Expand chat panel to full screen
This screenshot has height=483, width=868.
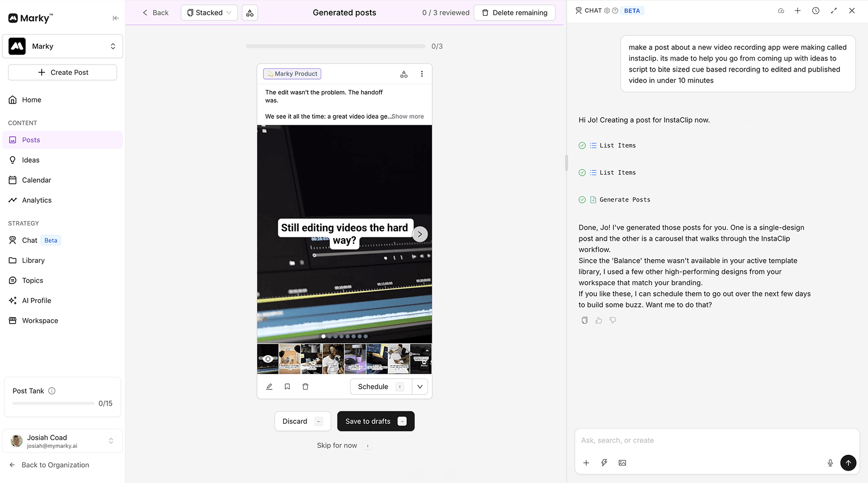pyautogui.click(x=834, y=10)
